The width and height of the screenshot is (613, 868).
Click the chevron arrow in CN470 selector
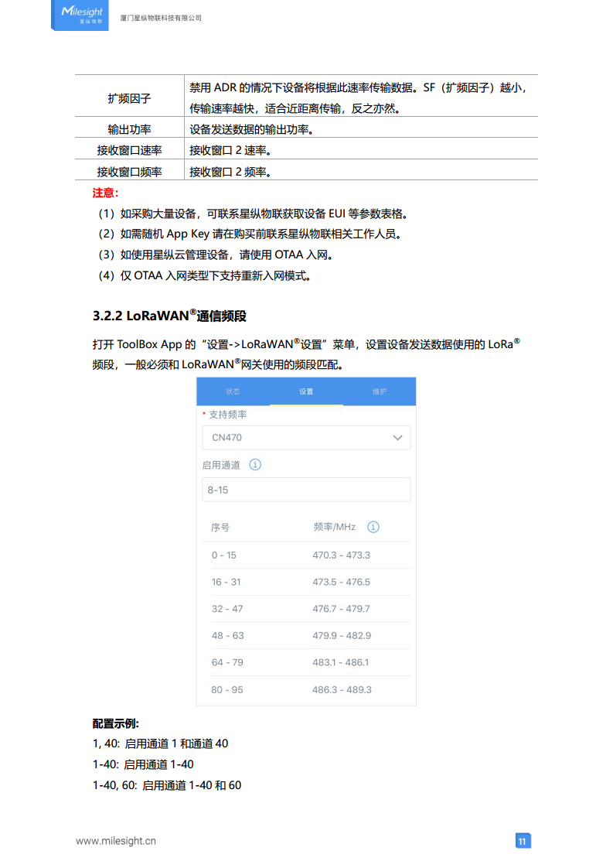point(397,437)
